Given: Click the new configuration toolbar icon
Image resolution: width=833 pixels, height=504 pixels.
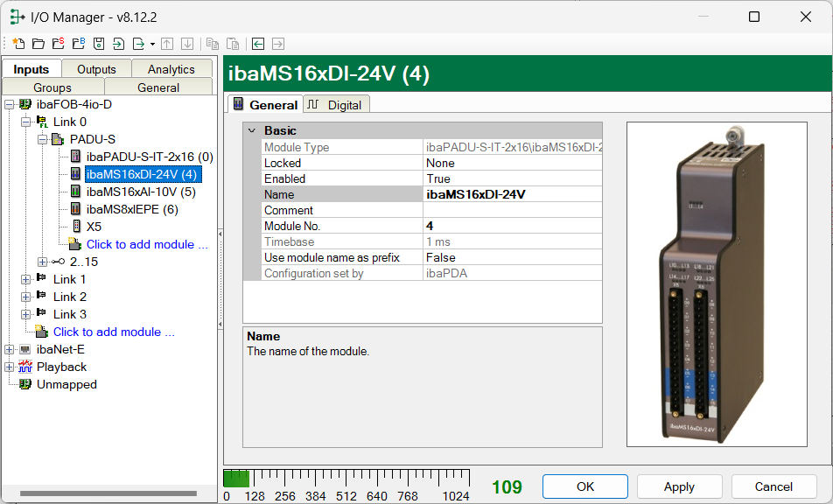Looking at the screenshot, I should [x=19, y=44].
